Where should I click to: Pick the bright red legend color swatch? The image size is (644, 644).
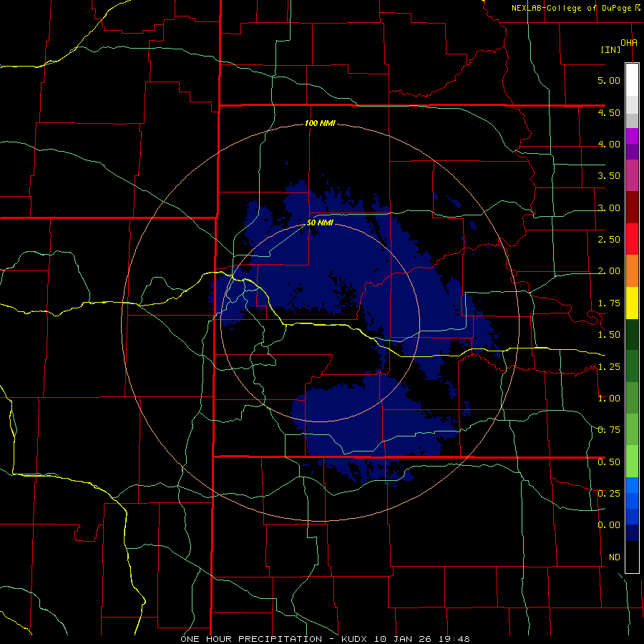pos(632,239)
